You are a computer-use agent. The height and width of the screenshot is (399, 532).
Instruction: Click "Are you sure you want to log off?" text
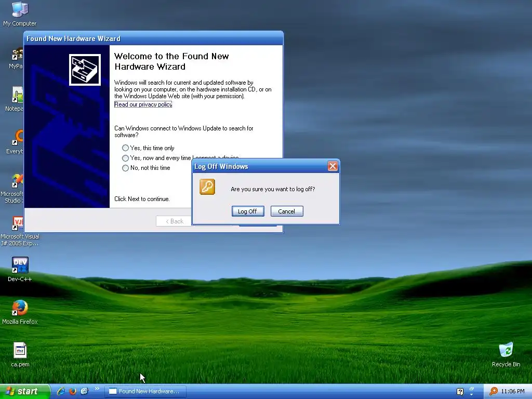coord(273,189)
